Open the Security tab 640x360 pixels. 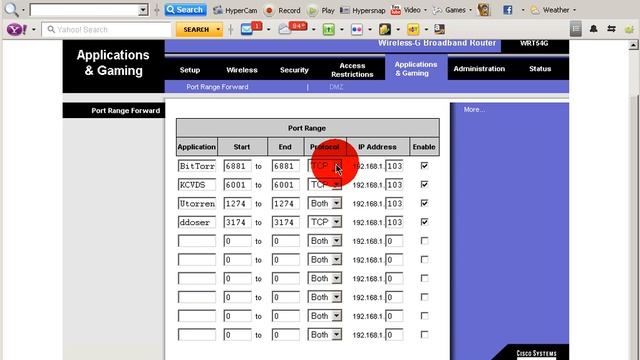tap(294, 70)
